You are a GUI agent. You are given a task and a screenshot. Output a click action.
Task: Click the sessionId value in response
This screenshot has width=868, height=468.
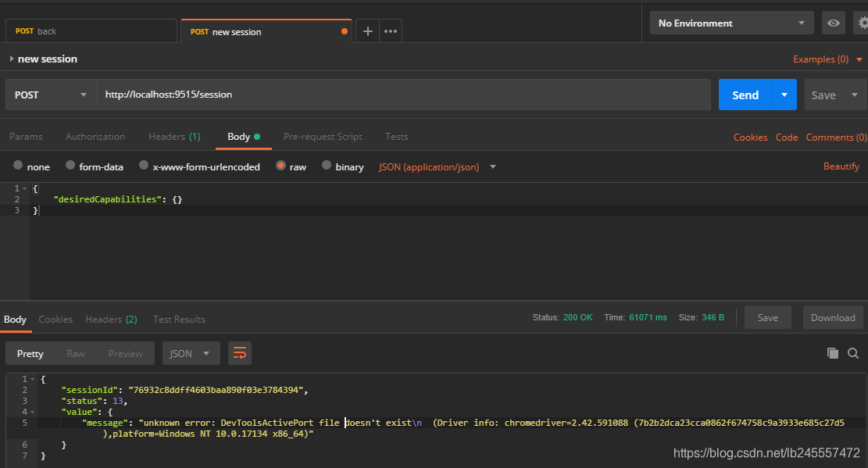click(x=218, y=390)
